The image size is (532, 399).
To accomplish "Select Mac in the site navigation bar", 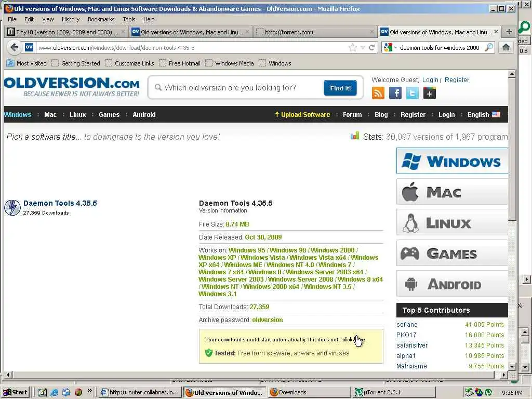I will (x=50, y=115).
